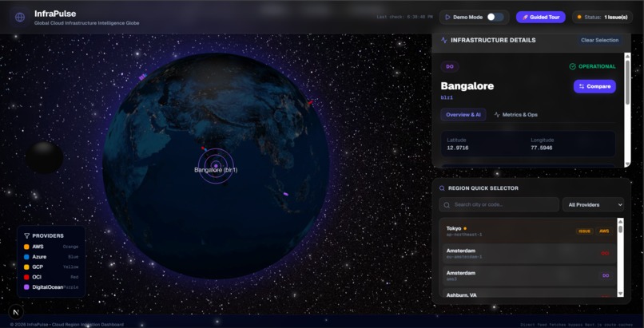This screenshot has width=644, height=328.
Task: Click the Last check timestamp text
Action: click(x=404, y=18)
